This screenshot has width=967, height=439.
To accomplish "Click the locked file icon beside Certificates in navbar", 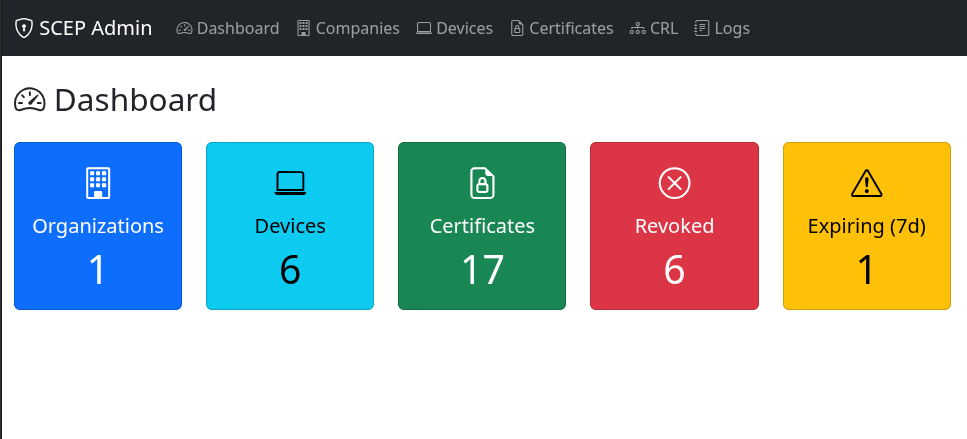I will pos(517,28).
